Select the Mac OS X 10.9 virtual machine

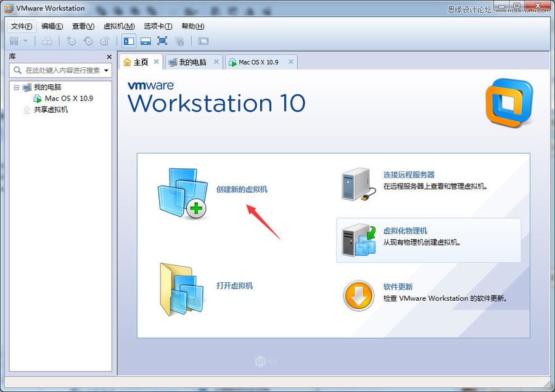point(69,97)
